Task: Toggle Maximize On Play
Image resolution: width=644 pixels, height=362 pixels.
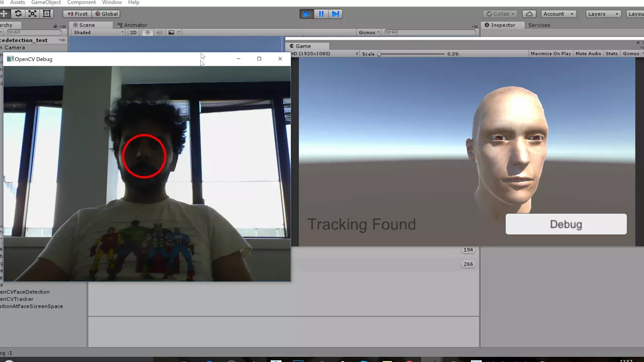Action: point(550,53)
